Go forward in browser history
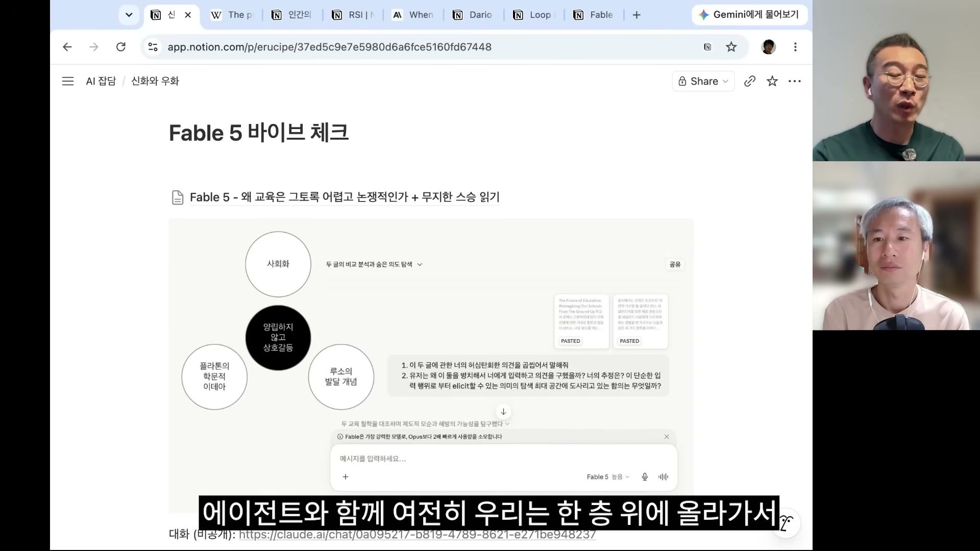This screenshot has width=980, height=551. (94, 47)
